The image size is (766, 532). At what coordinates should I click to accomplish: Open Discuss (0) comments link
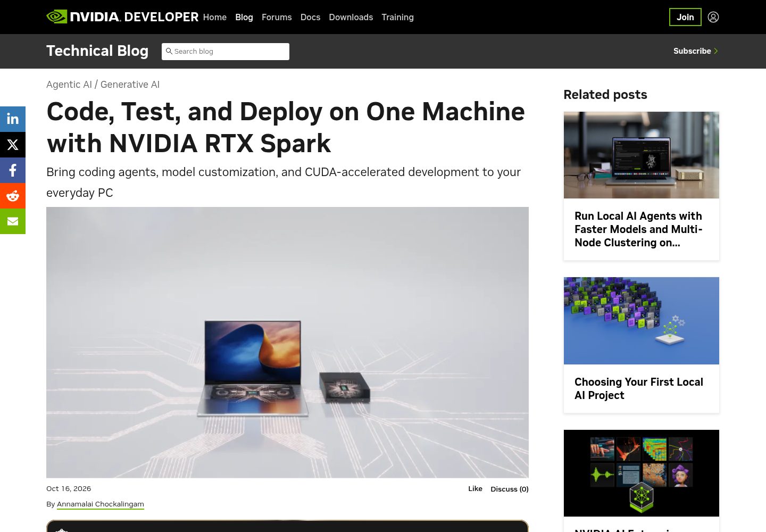510,489
